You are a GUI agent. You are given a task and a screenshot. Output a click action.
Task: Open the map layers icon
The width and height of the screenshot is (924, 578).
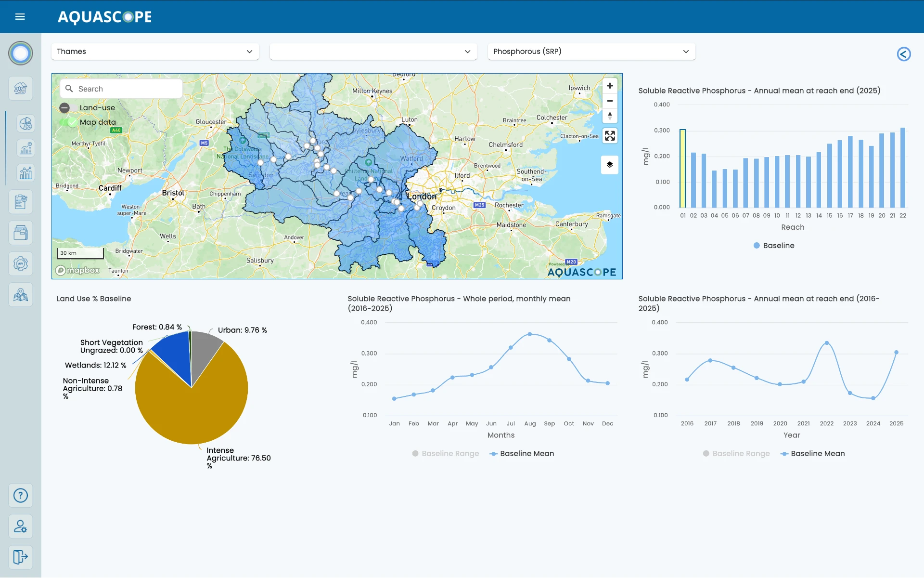(610, 165)
